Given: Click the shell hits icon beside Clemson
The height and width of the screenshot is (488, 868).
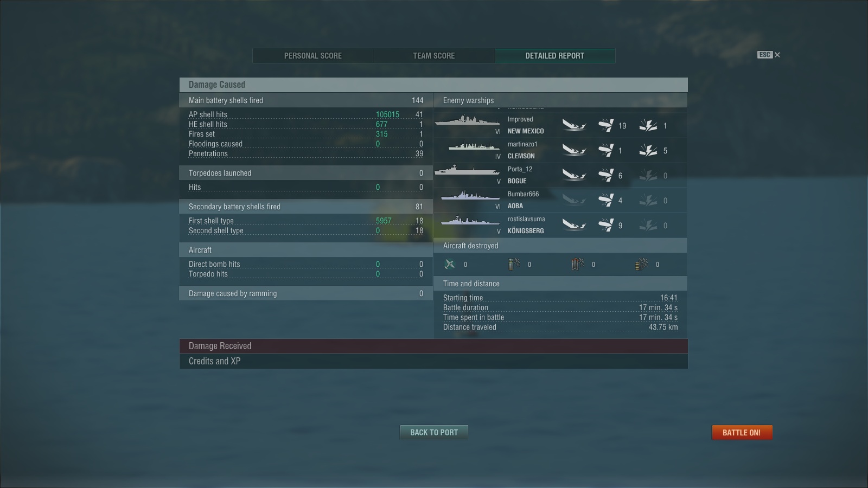Looking at the screenshot, I should click(606, 150).
